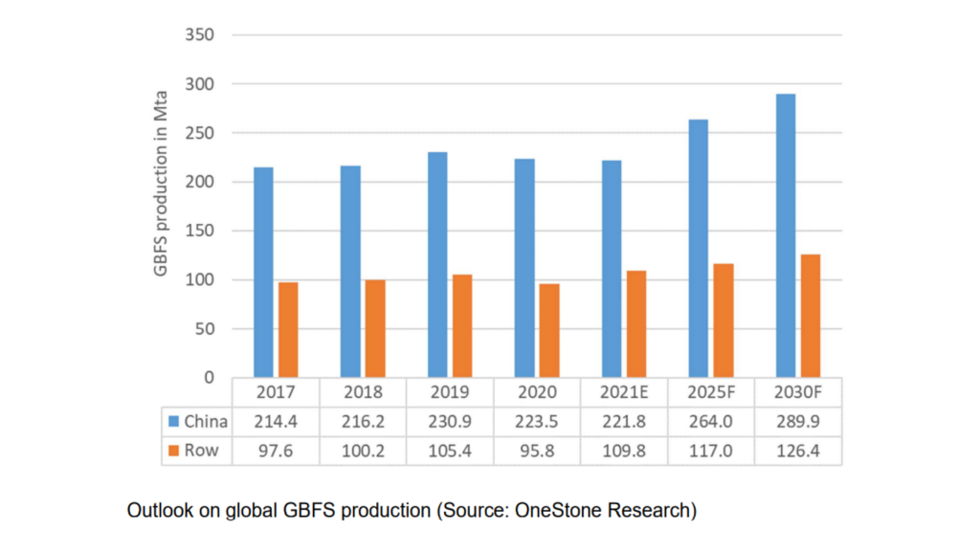The width and height of the screenshot is (980, 551).
Task: Click the blue China bar for 2019
Action: [x=437, y=265]
